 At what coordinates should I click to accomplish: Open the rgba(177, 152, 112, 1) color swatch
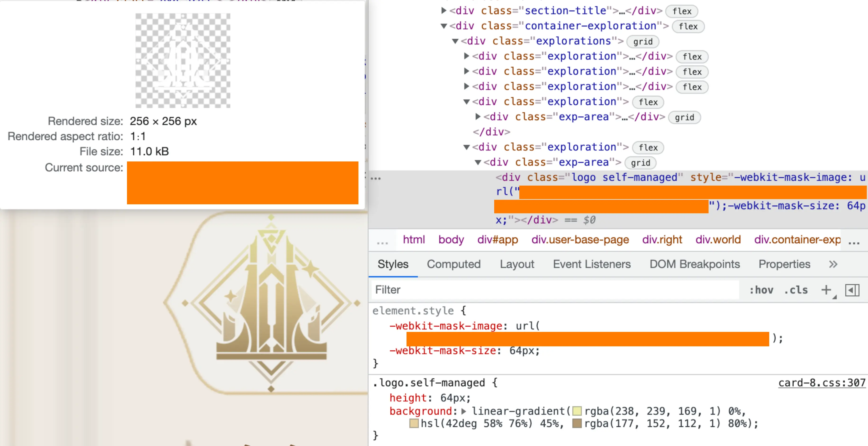click(x=577, y=424)
